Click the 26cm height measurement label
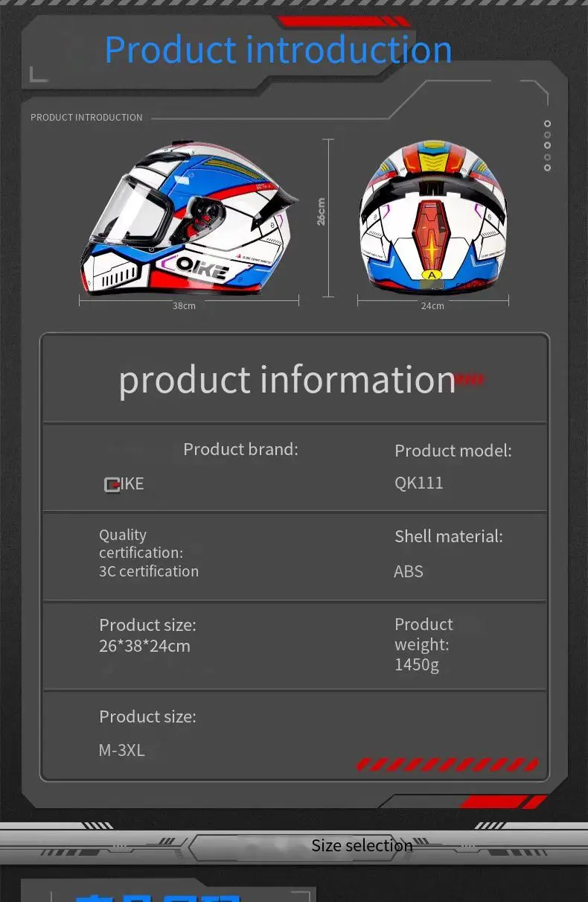The height and width of the screenshot is (902, 588). (322, 212)
